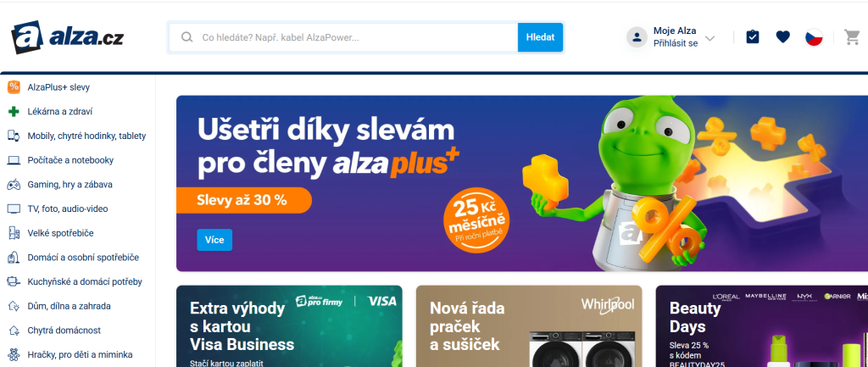Click the Více button on banner
The image size is (868, 367).
214,240
